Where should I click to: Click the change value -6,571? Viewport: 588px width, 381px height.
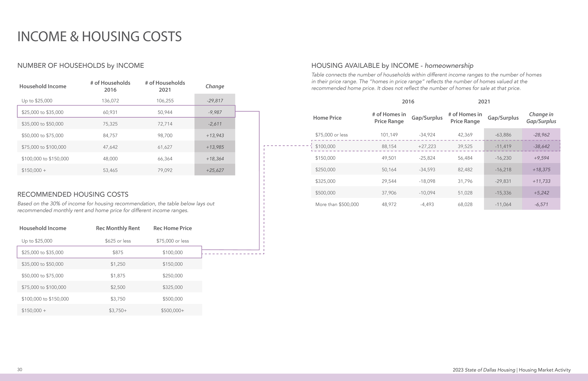(541, 205)
